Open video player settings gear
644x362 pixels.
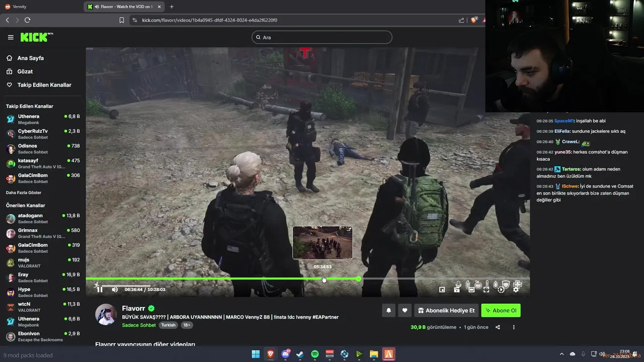[x=516, y=290]
